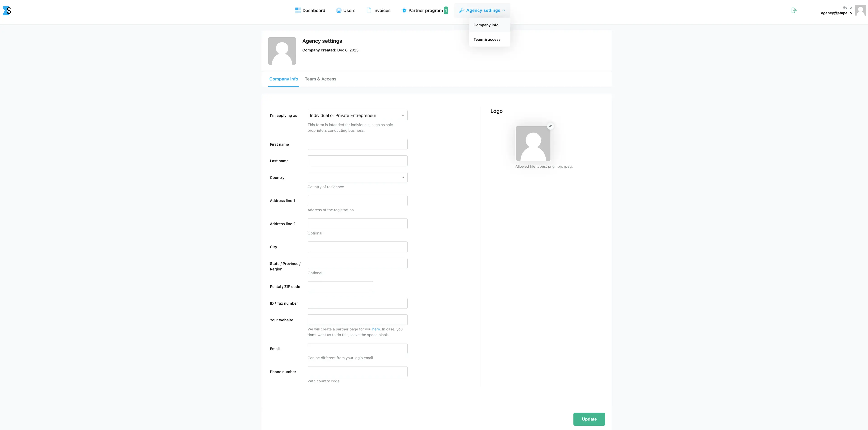
Task: Click the Logo section heading
Action: 496,111
